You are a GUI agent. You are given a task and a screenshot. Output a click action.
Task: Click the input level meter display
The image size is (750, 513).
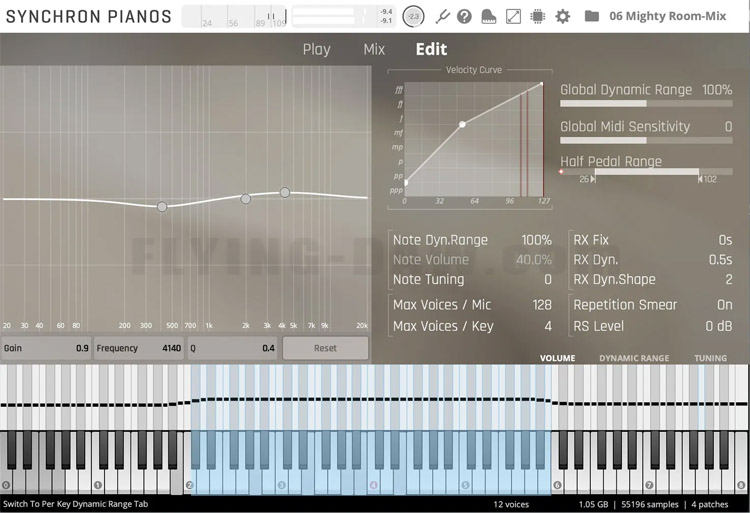coord(234,17)
